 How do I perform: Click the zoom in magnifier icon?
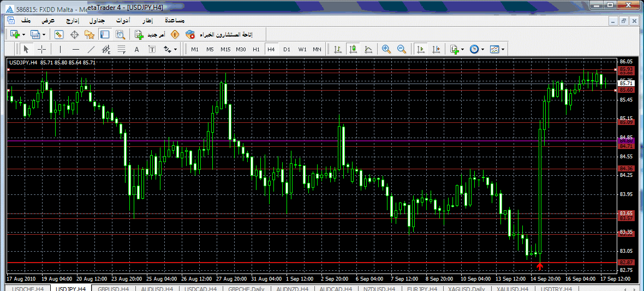coord(386,49)
